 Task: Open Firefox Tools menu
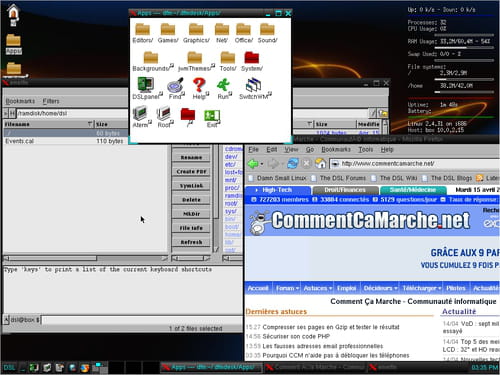pos(366,149)
